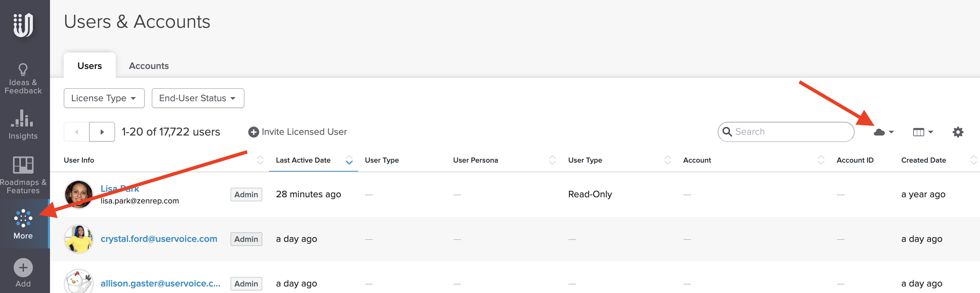The width and height of the screenshot is (980, 293).
Task: Open the Insights bar chart section
Action: 23,124
